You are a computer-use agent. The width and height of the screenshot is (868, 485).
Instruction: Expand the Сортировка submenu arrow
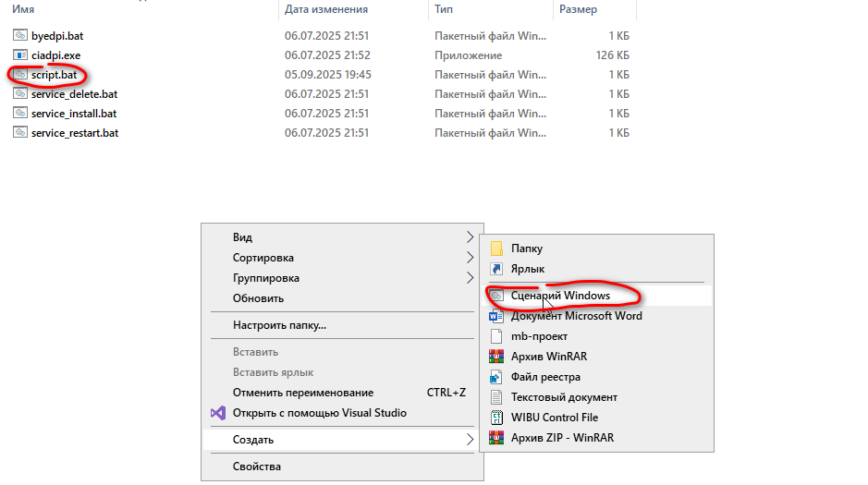[470, 258]
